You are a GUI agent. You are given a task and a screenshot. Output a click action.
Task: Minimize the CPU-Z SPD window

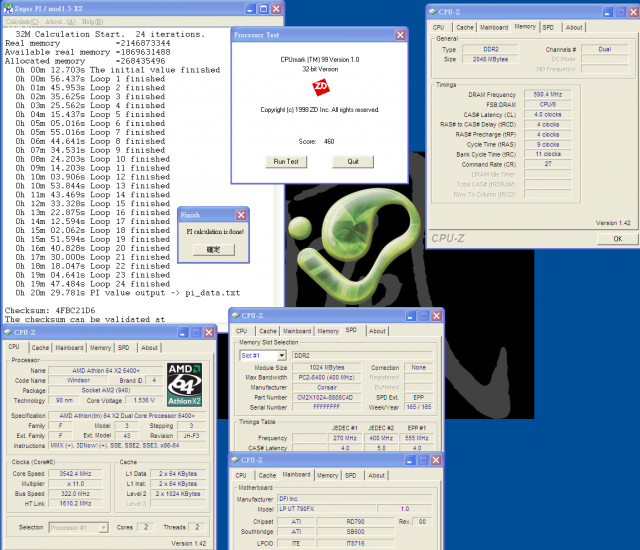(411, 316)
